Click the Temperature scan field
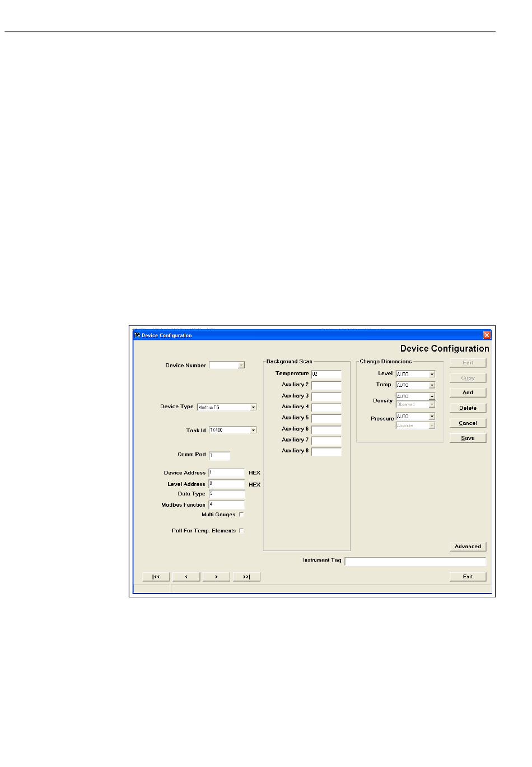The height and width of the screenshot is (767, 532). (326, 374)
